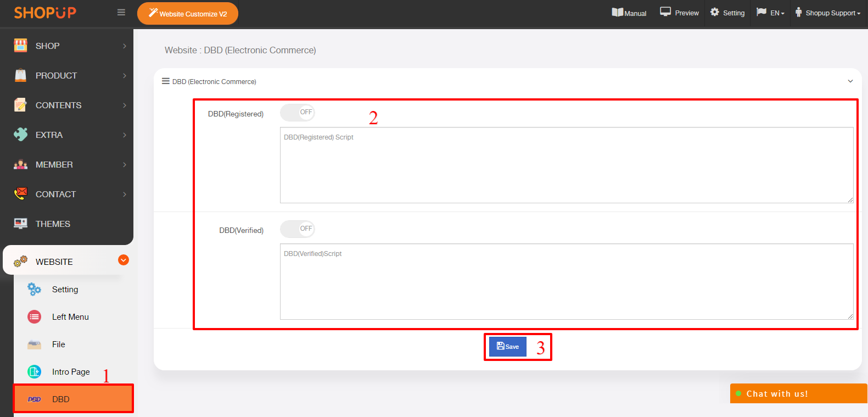Click the MEMBER people icon
The width and height of the screenshot is (868, 417).
tap(20, 164)
